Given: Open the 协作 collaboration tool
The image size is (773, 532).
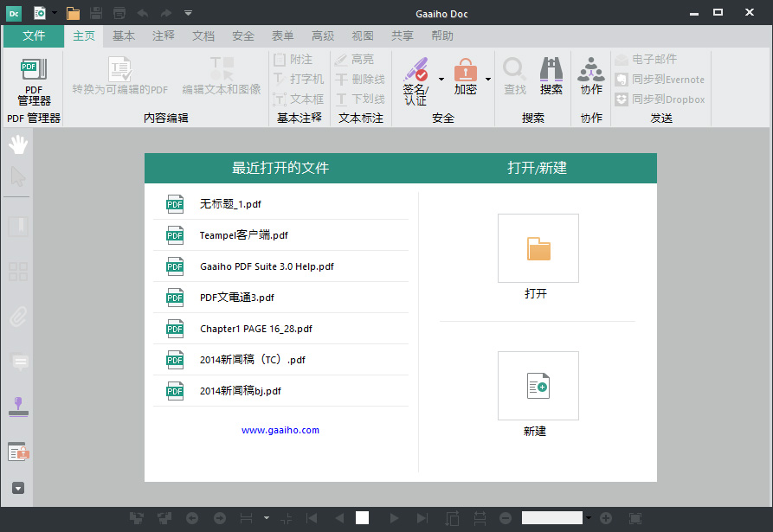Looking at the screenshot, I should pos(591,76).
